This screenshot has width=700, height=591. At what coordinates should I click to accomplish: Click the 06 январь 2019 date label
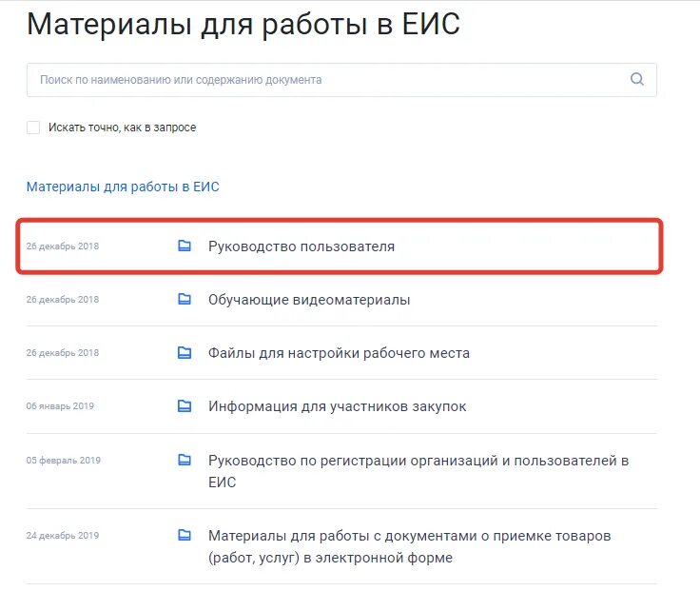coord(60,406)
